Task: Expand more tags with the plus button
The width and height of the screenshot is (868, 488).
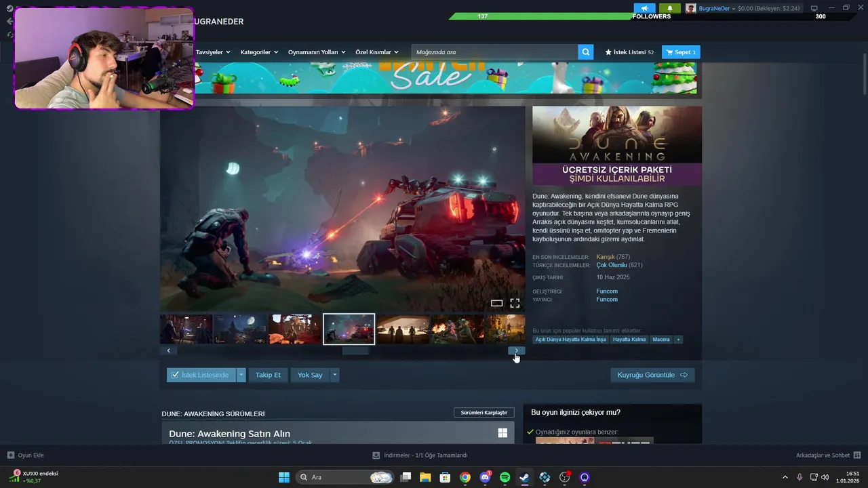Action: [x=678, y=340]
